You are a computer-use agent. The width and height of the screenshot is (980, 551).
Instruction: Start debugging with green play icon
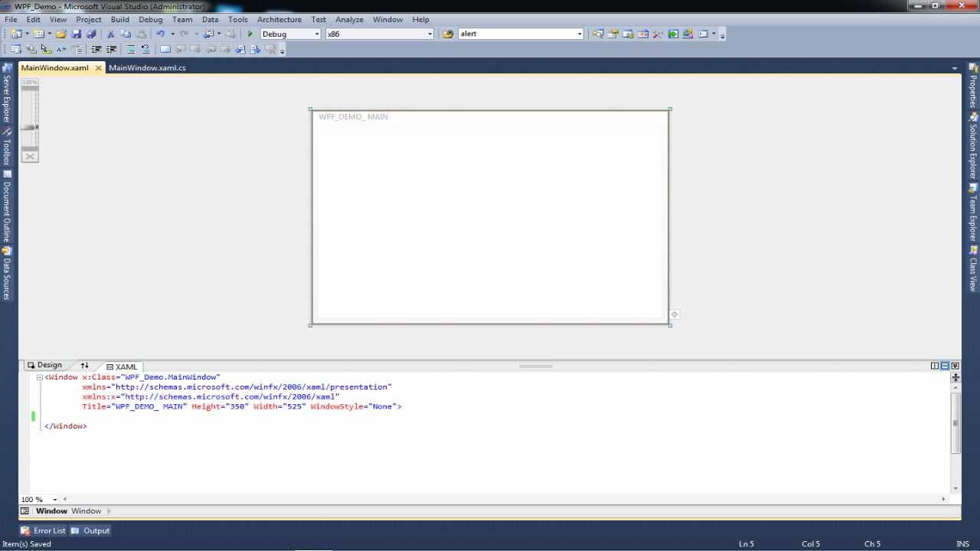point(250,34)
